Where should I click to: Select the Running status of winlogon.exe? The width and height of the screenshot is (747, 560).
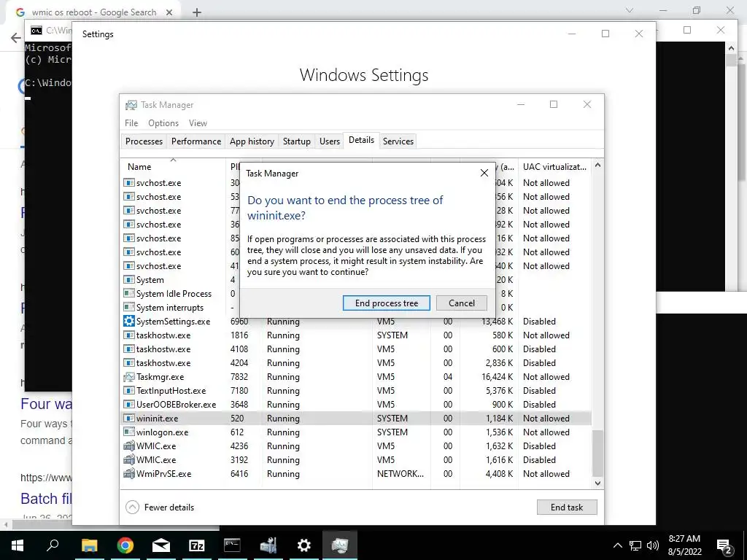click(x=283, y=432)
